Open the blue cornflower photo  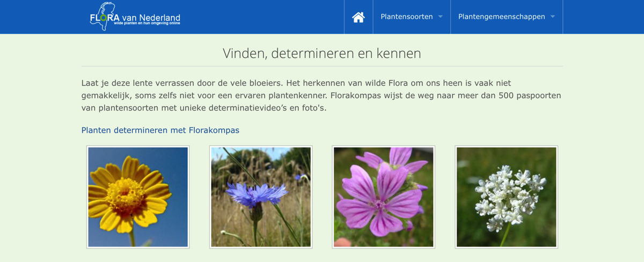(261, 197)
